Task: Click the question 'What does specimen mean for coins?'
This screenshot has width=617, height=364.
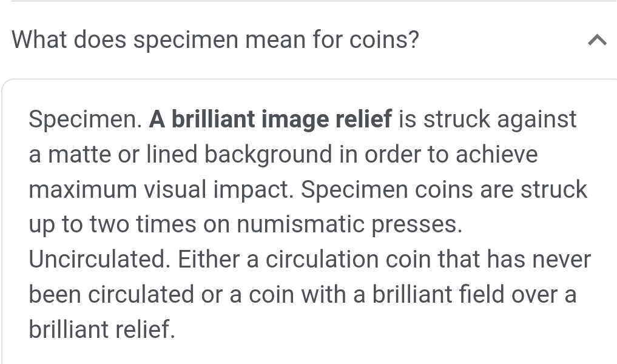Action: pyautogui.click(x=215, y=40)
